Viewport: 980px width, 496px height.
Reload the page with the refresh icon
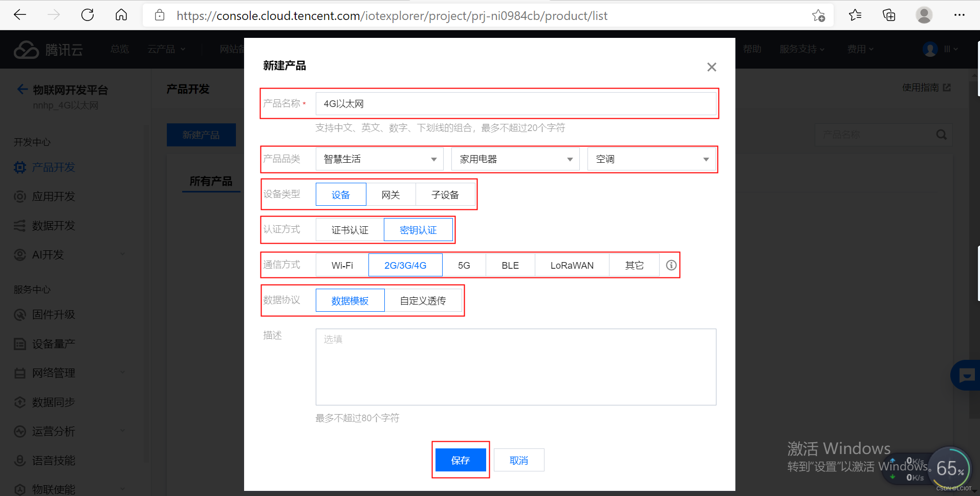point(88,15)
